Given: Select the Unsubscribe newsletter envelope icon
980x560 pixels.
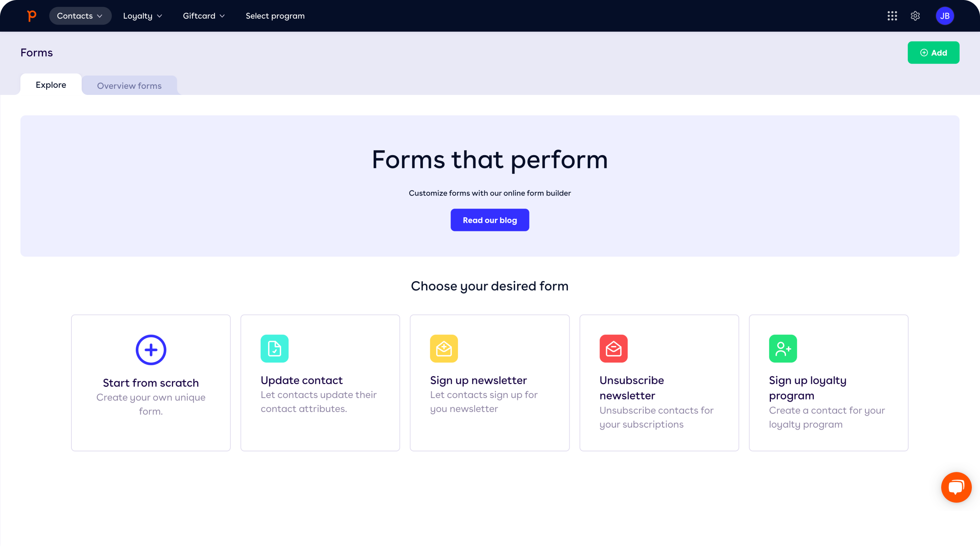Looking at the screenshot, I should pos(613,349).
